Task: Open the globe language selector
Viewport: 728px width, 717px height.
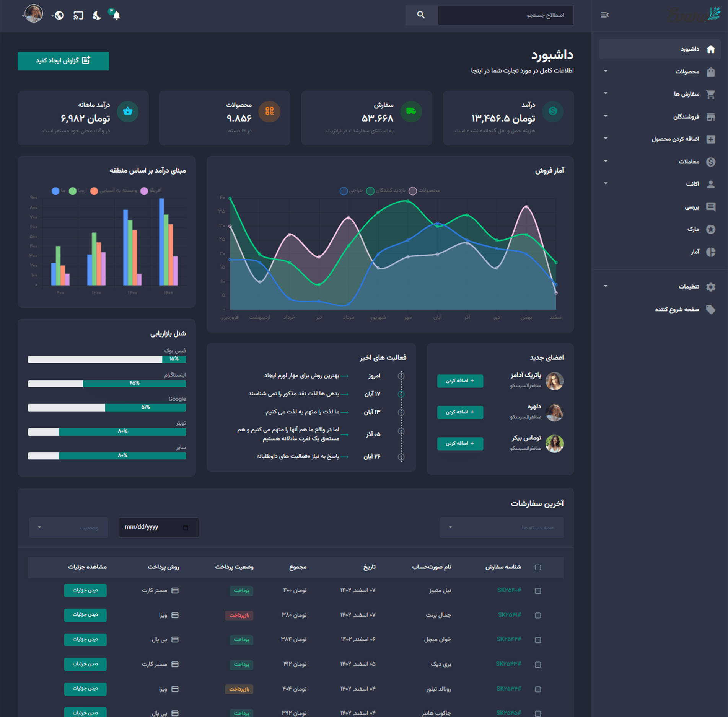Action: tap(59, 15)
